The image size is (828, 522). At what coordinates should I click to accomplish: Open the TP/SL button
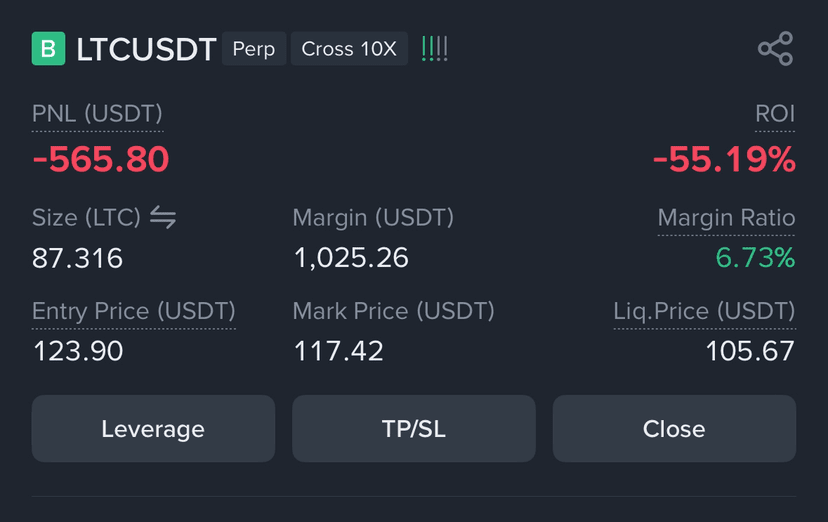(414, 429)
